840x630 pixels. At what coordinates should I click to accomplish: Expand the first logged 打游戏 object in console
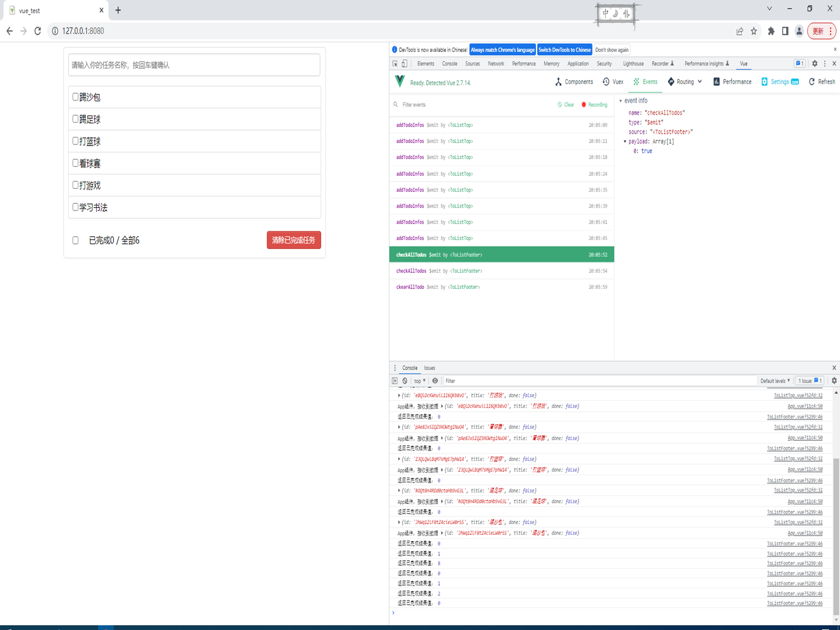click(399, 395)
